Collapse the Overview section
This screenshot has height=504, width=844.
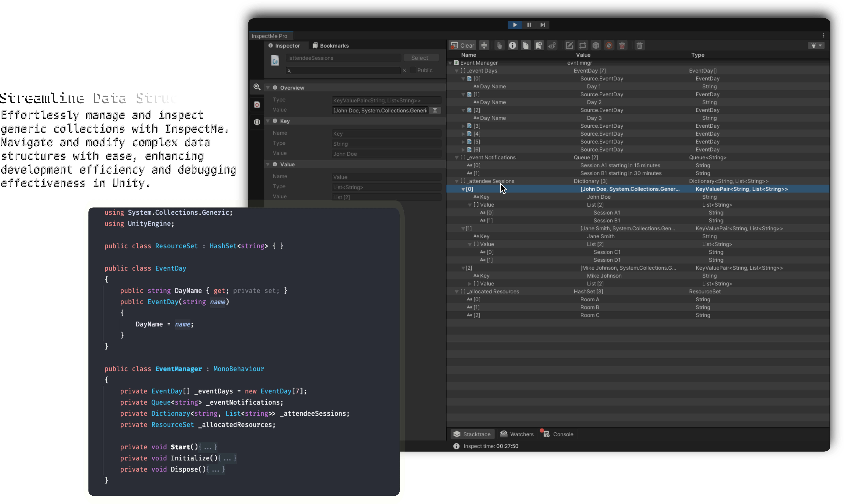268,88
